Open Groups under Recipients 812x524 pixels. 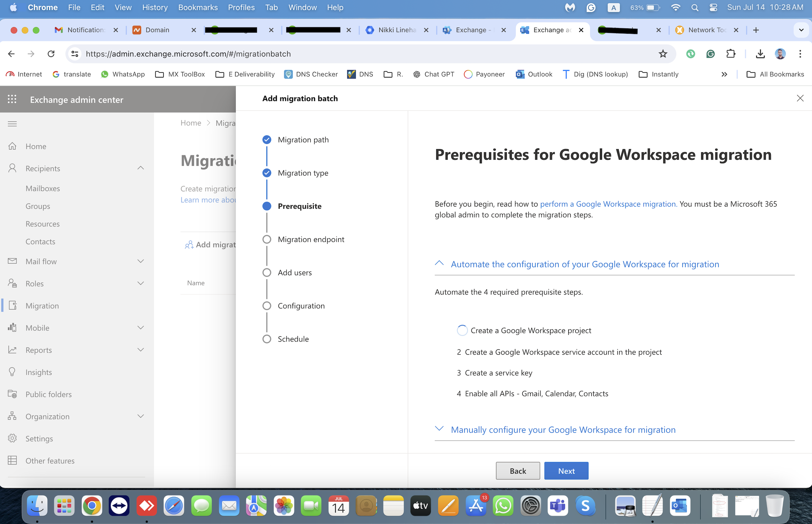tap(38, 206)
